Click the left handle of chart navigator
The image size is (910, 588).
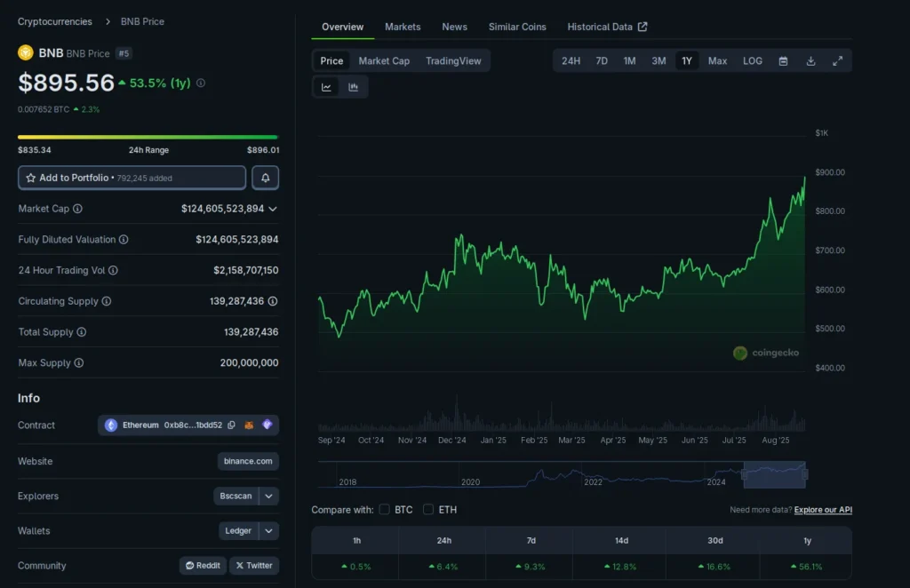click(745, 474)
